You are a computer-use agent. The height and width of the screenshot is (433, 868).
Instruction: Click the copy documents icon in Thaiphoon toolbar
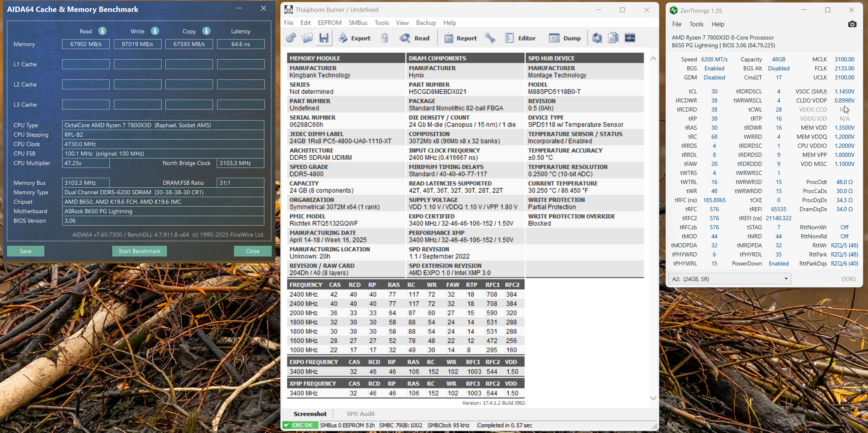613,38
